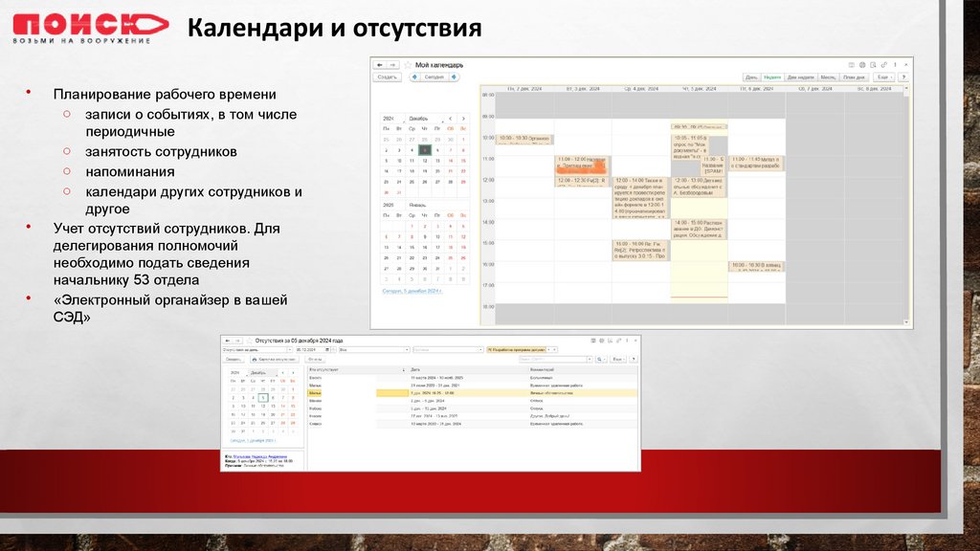
Task: Open the Декабрь month selector in calendar
Action: coord(422,119)
